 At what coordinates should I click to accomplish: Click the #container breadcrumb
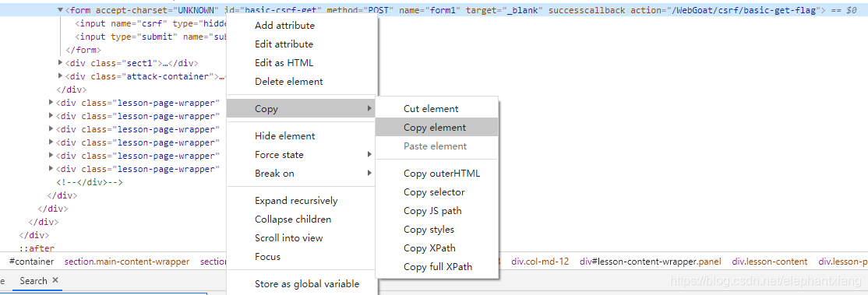coord(31,262)
